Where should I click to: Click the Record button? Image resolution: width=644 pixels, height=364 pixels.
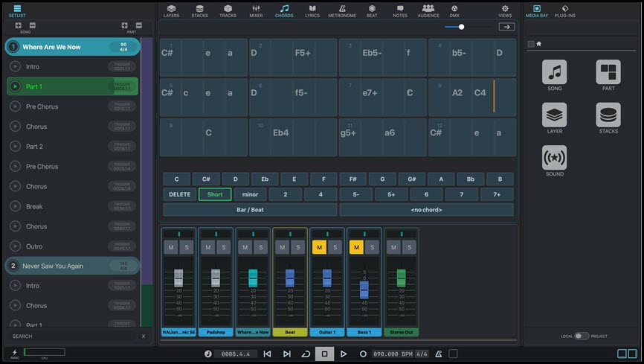point(363,354)
